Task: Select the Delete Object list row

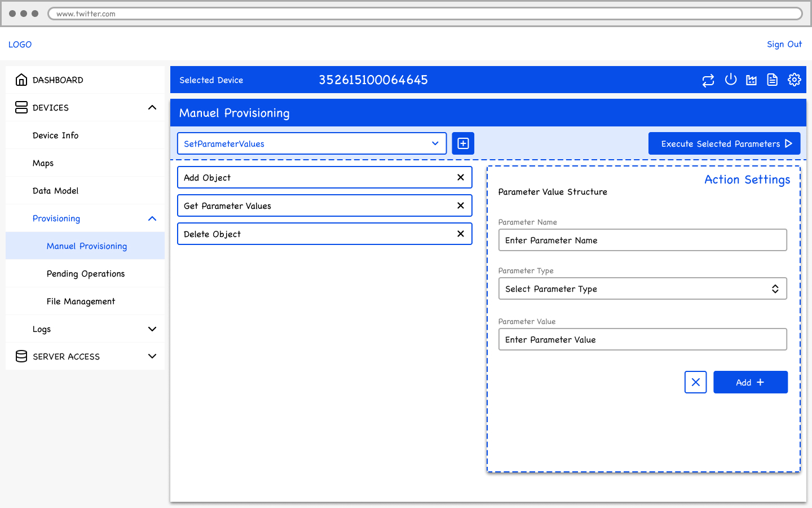Action: (325, 234)
